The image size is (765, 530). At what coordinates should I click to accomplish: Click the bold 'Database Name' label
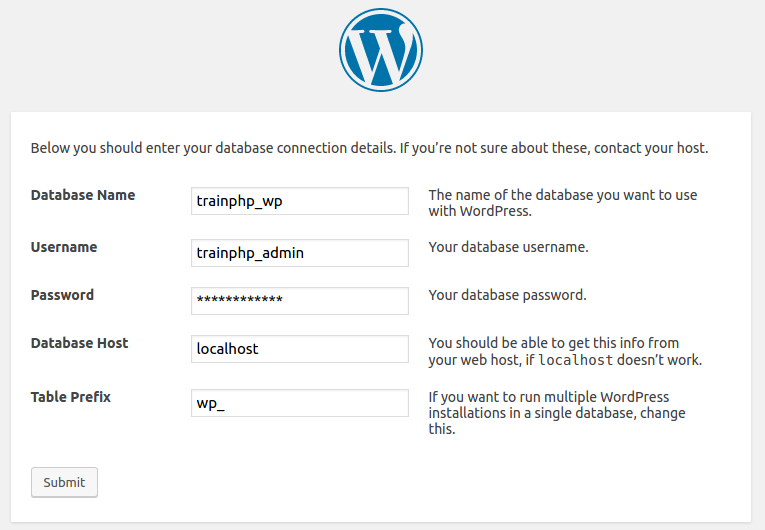click(x=83, y=195)
